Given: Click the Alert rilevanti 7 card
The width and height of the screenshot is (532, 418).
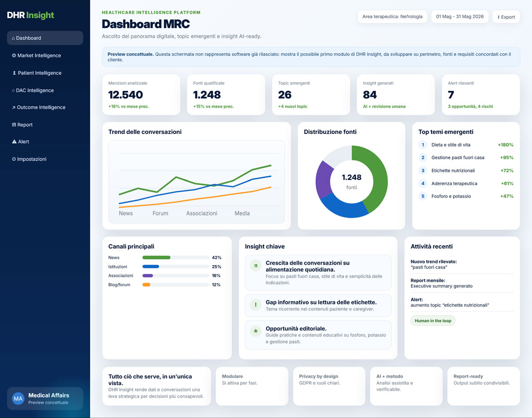Looking at the screenshot, I should (x=481, y=95).
